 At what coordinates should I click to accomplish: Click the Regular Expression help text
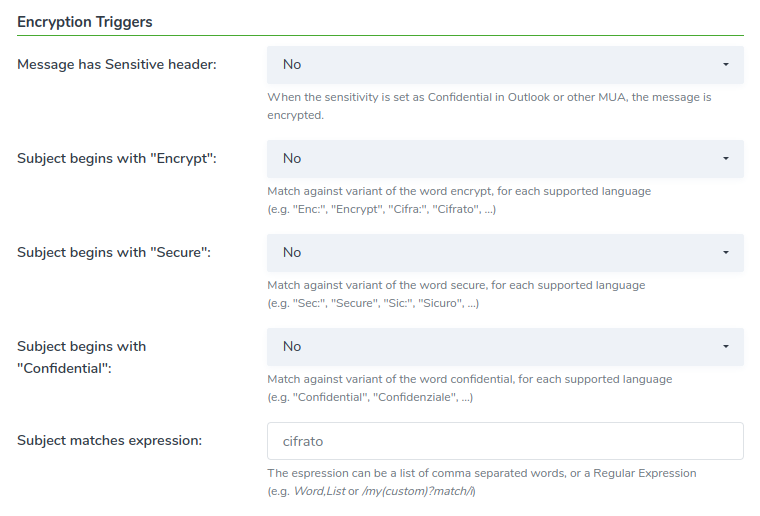(x=481, y=481)
